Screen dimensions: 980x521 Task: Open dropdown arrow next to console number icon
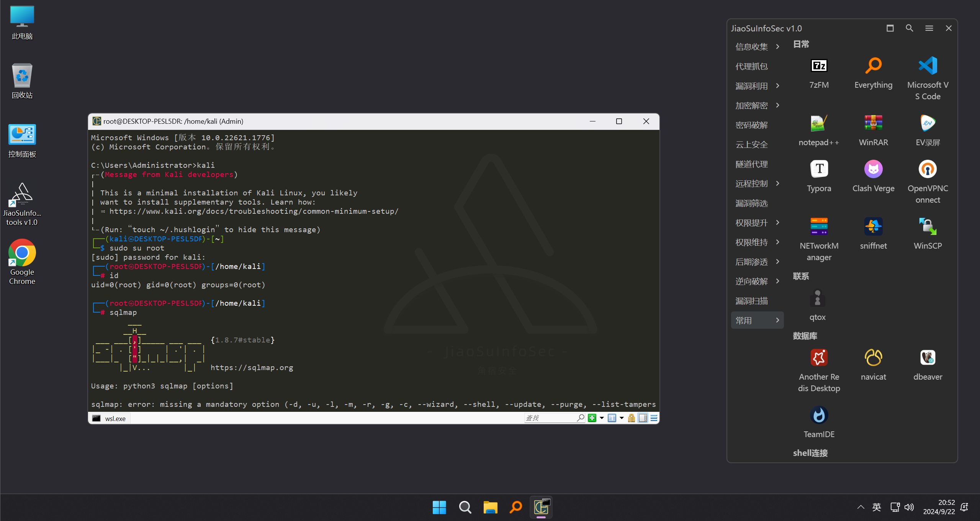click(621, 418)
